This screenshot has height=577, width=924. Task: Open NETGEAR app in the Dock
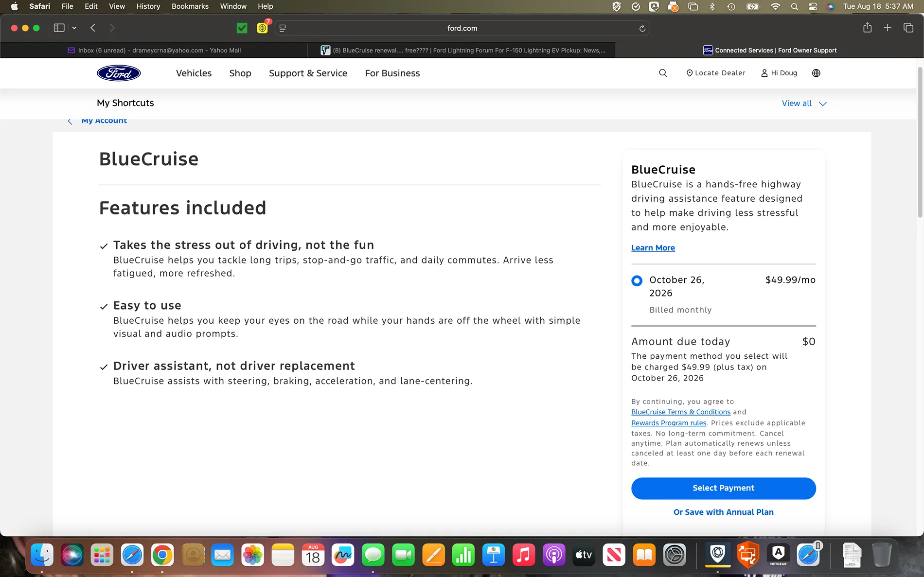click(x=778, y=555)
